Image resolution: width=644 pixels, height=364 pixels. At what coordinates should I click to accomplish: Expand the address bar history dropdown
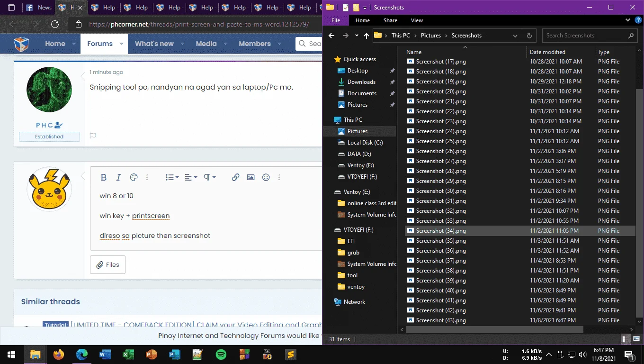point(515,36)
